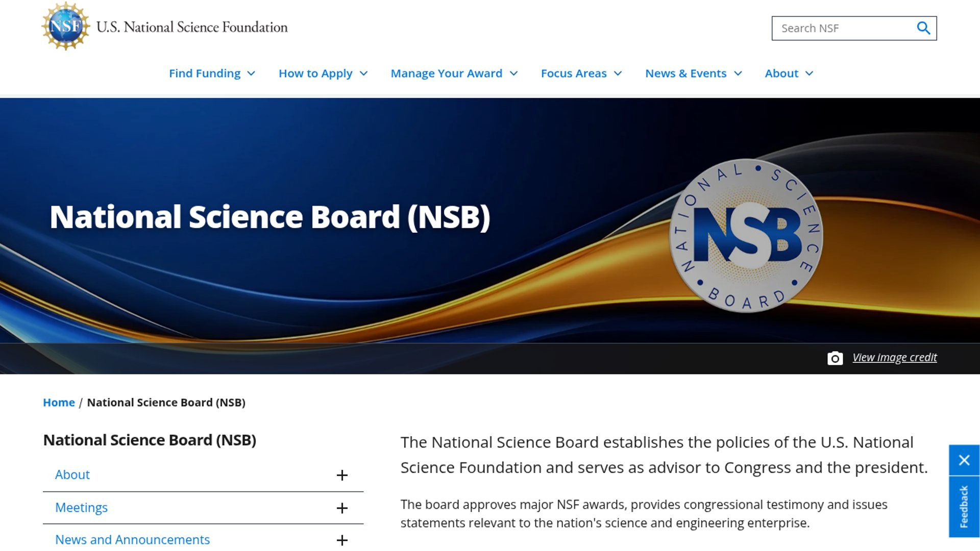The width and height of the screenshot is (980, 551).
Task: Open the How to Apply dropdown
Action: 323,73
